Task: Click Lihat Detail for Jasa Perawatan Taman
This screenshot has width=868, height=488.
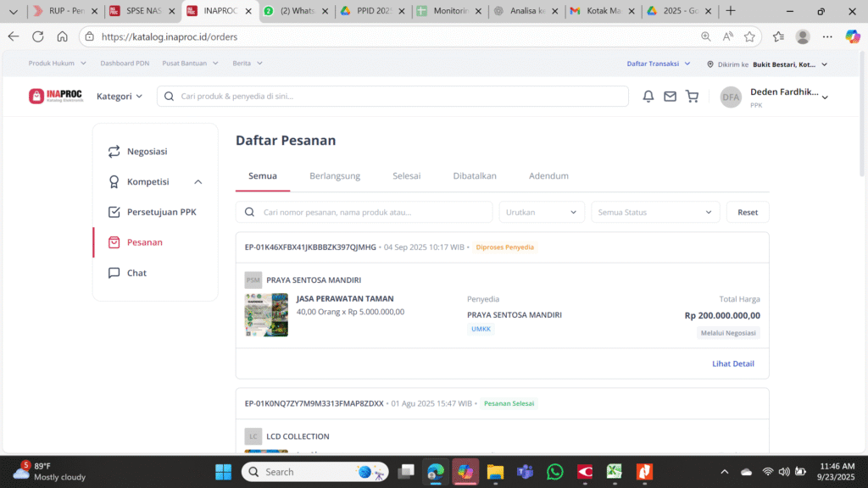Action: point(732,363)
